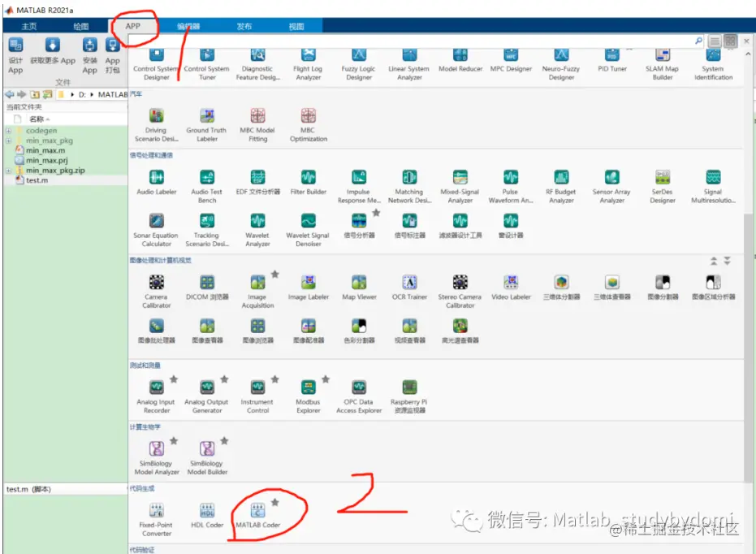Viewport: 756px width, 554px height.
Task: Launch the Ground Truth Labeler app
Action: (207, 125)
